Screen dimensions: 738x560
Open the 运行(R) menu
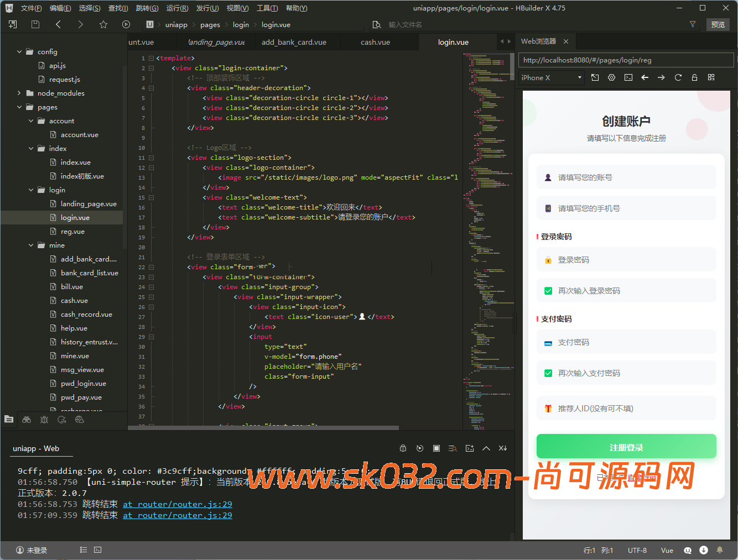[177, 8]
